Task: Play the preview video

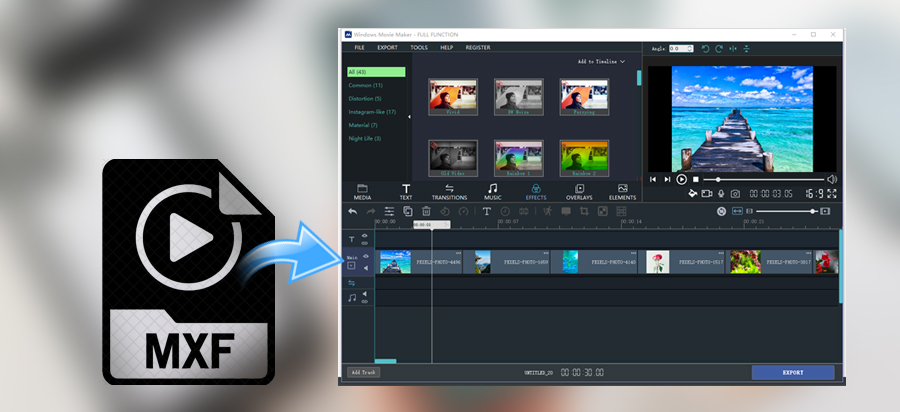Action: tap(681, 180)
